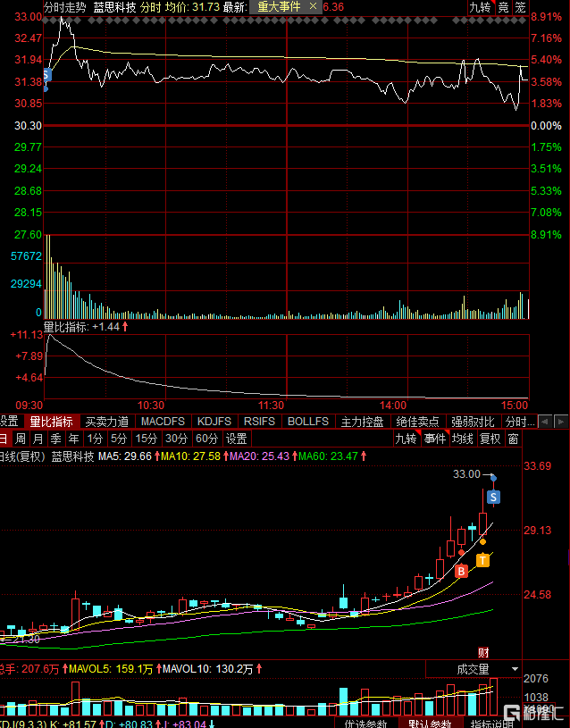Click the 优选参数 button
Screen dimensions: 570x728
pyautogui.click(x=365, y=724)
